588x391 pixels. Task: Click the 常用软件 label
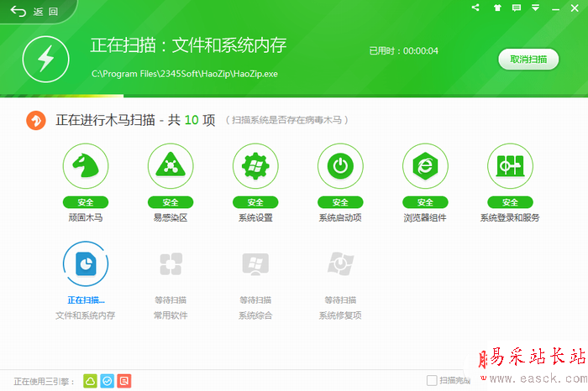coord(171,315)
